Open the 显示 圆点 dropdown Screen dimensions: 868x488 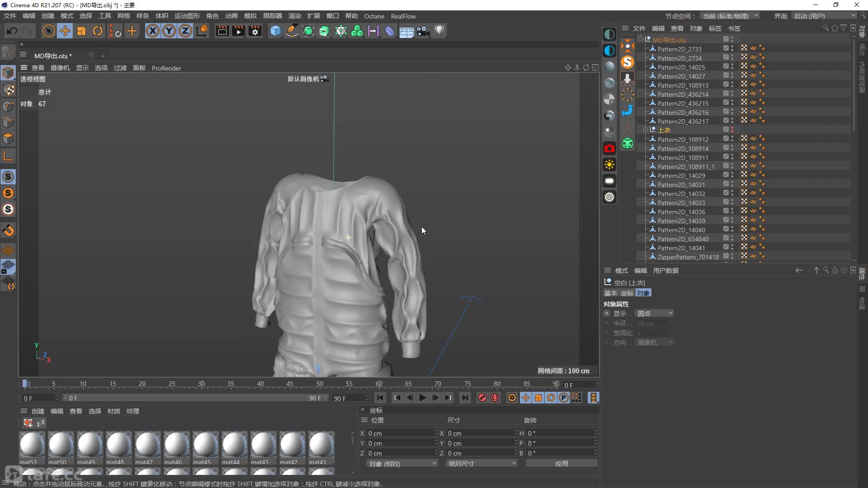[655, 313]
